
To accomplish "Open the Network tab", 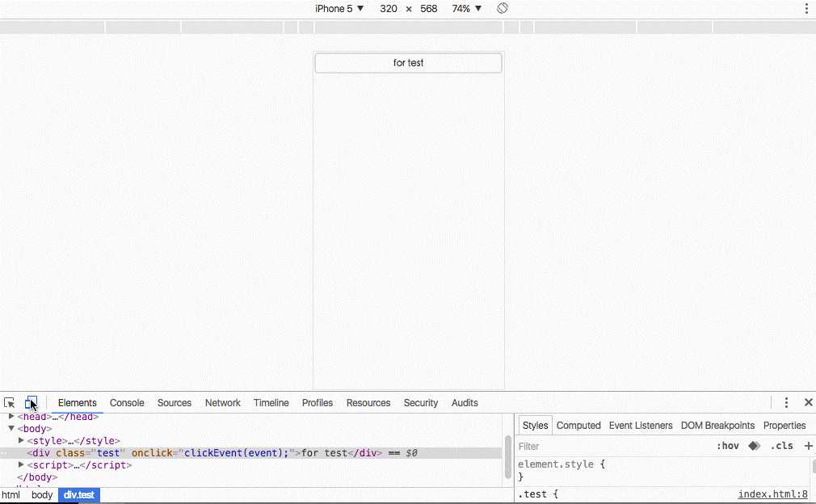I will coord(223,402).
